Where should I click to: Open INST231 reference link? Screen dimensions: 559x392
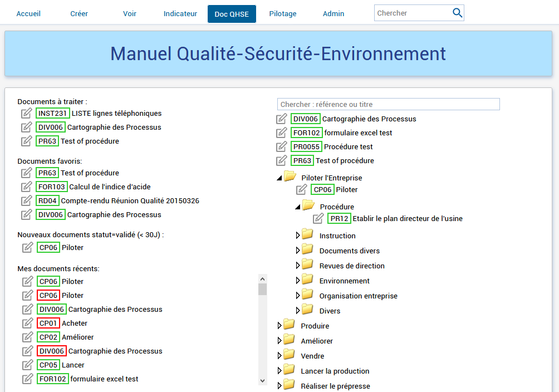52,113
